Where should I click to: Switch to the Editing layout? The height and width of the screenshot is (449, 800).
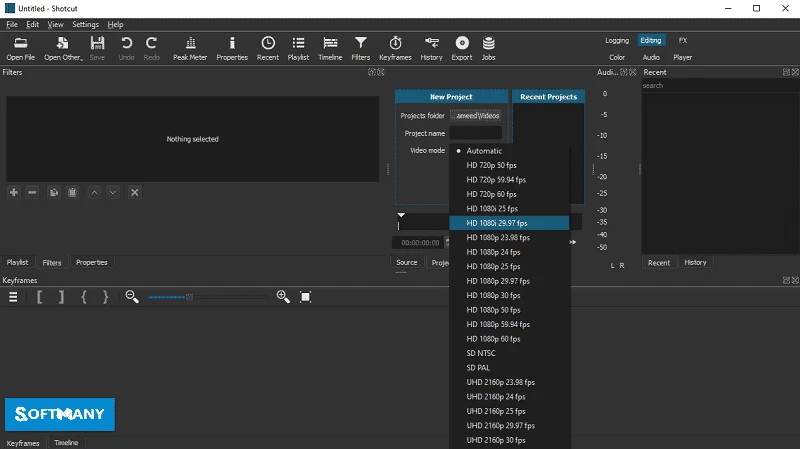click(651, 40)
